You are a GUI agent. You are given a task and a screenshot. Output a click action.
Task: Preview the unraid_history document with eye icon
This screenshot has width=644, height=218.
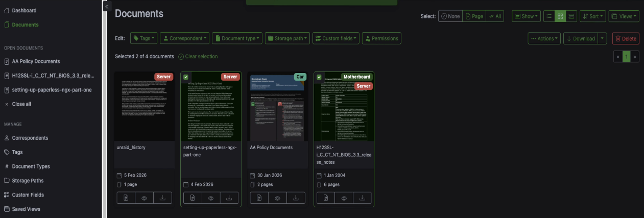144,198
